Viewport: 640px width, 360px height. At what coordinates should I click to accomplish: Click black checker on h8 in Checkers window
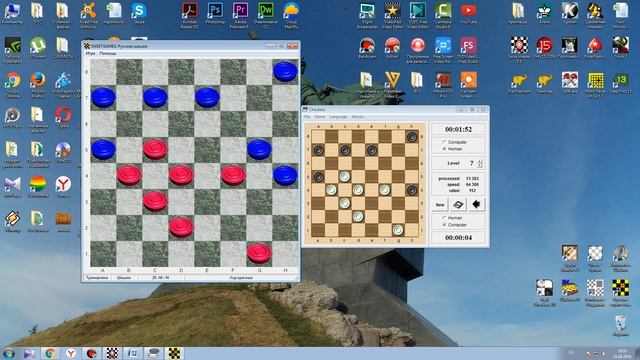pos(411,137)
